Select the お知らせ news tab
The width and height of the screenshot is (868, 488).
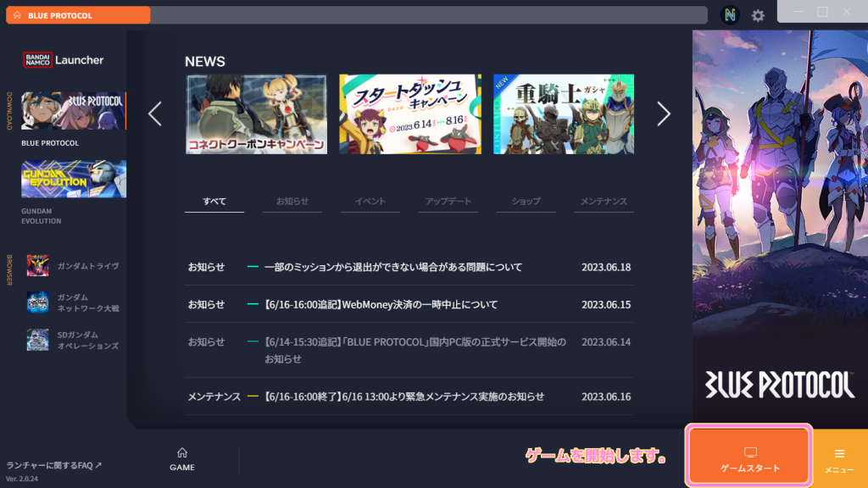292,202
